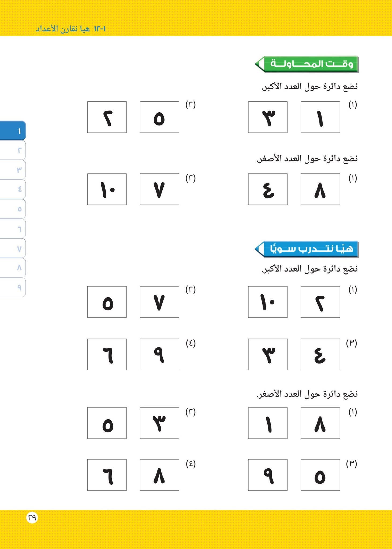The image size is (392, 549).
Task: Go to side tab ٩
Action: pyautogui.click(x=13, y=287)
